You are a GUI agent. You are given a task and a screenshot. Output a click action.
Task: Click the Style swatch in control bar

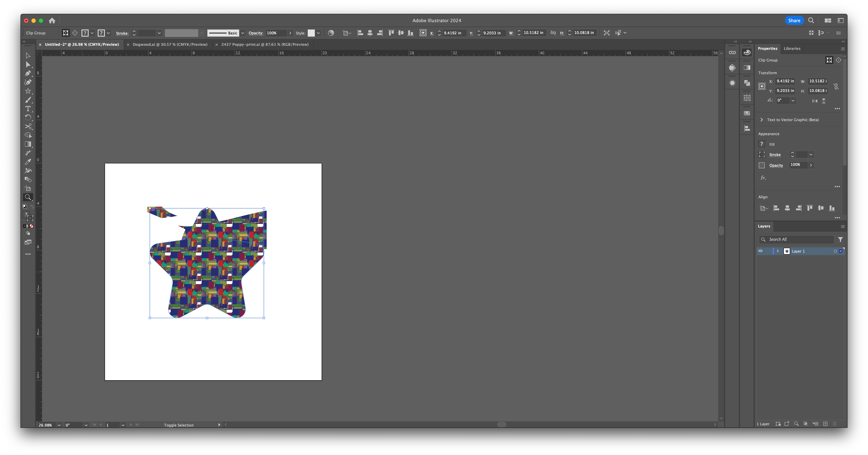[x=311, y=33]
